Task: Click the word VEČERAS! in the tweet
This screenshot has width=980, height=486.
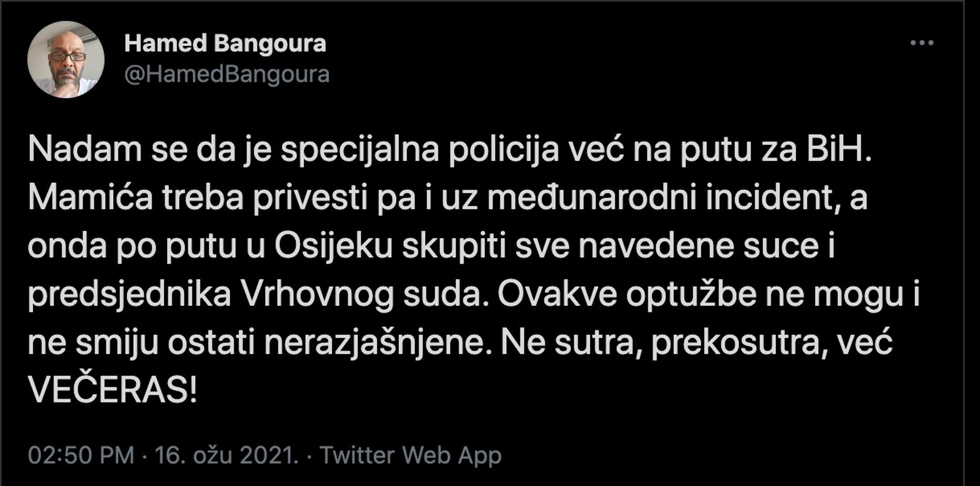Action: tap(112, 391)
